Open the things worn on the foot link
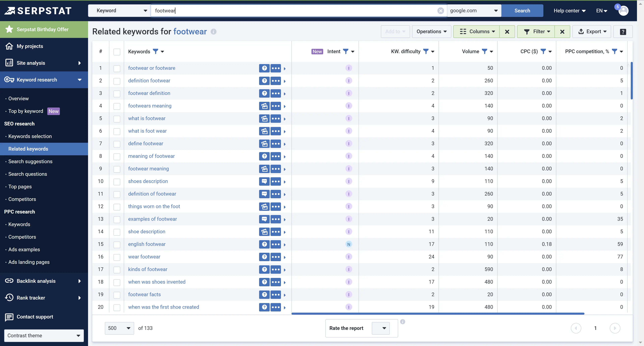Screen dimensions: 644x346 point(154,206)
